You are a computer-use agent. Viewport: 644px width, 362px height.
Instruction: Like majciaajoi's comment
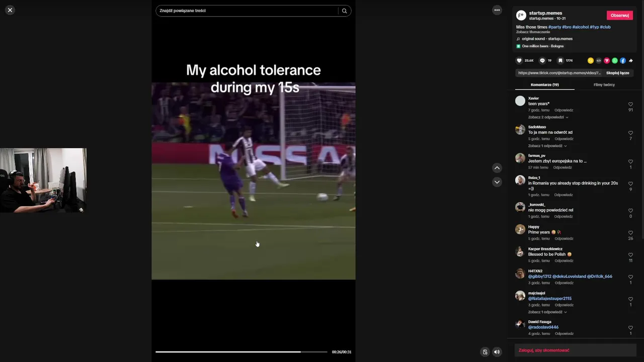pos(630,300)
